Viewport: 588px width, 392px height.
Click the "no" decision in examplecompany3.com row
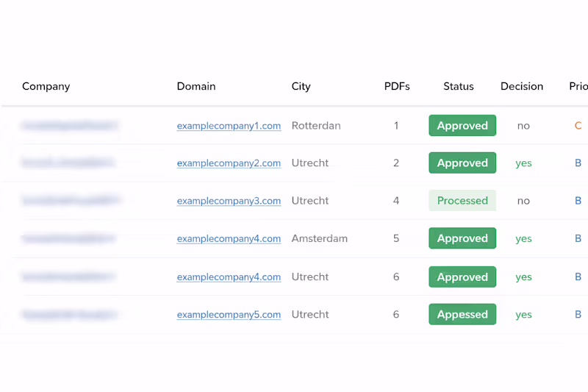pyautogui.click(x=523, y=201)
